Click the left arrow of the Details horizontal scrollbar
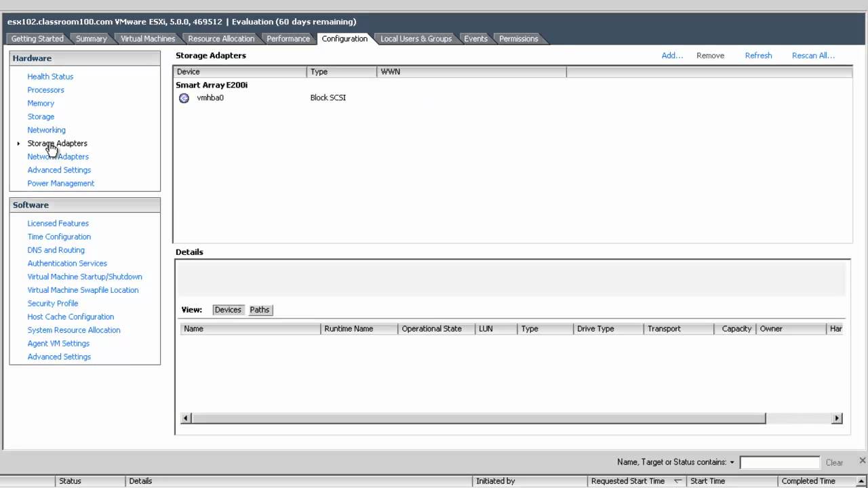Viewport: 868px width, 488px height. [x=186, y=418]
